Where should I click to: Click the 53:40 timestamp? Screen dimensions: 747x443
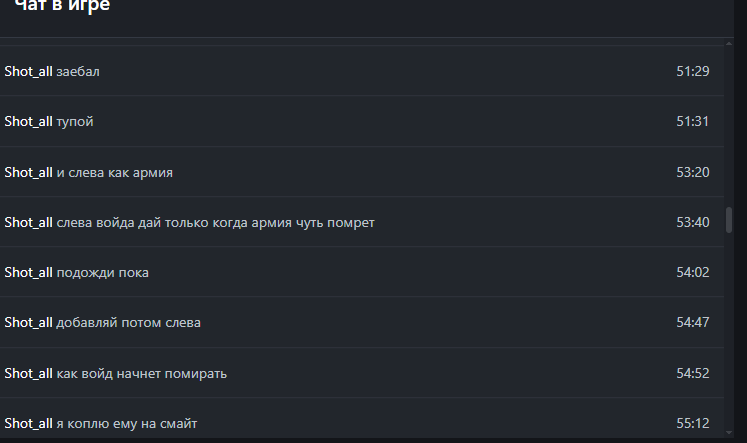coord(693,222)
